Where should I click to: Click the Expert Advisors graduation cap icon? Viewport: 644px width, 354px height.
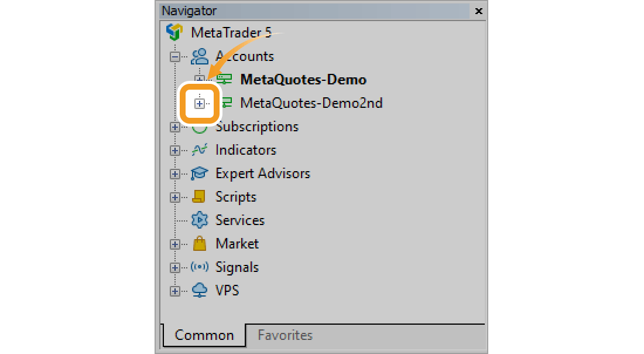[x=200, y=173]
